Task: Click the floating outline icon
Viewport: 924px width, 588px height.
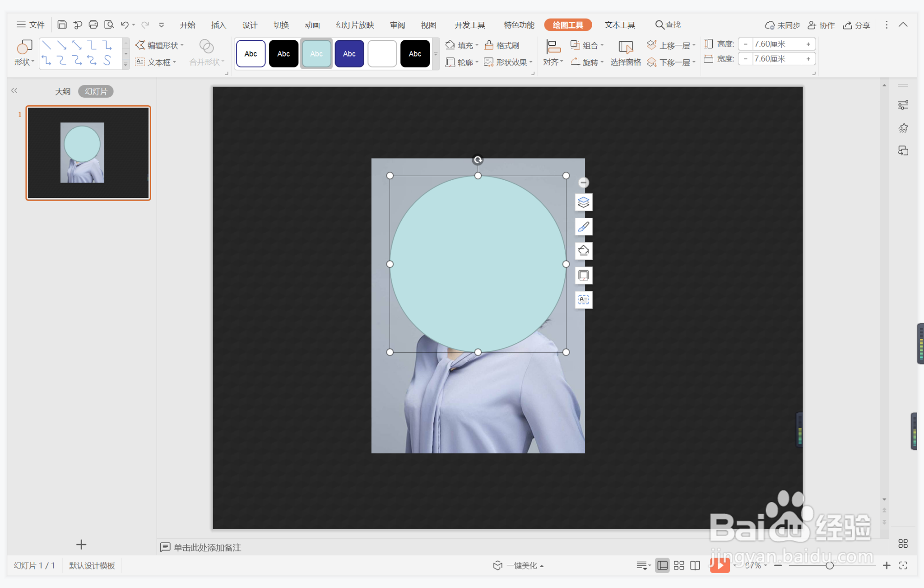Action: point(583,275)
